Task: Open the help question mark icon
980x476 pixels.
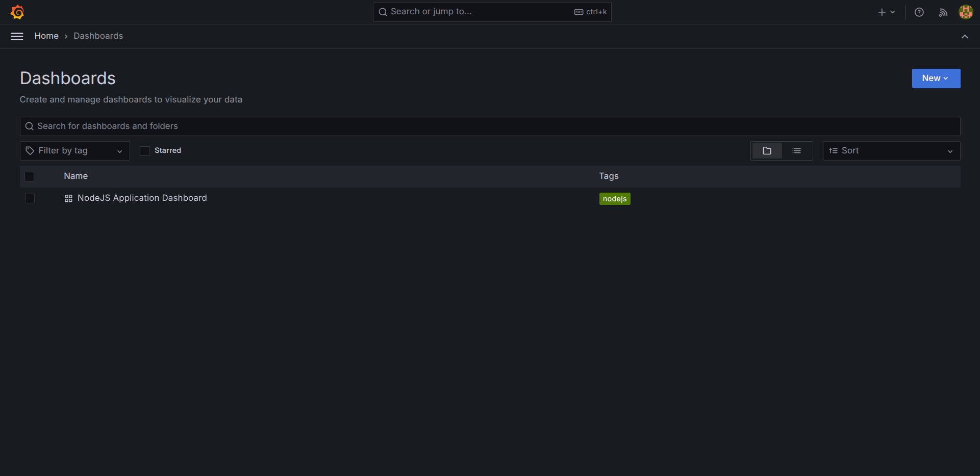Action: pyautogui.click(x=919, y=12)
